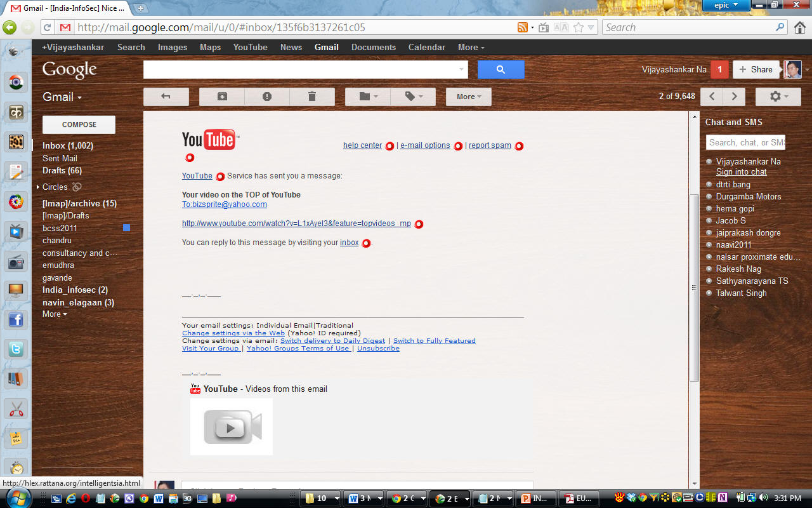Image resolution: width=812 pixels, height=508 pixels.
Task: Open More in the Google top bar
Action: [x=471, y=48]
